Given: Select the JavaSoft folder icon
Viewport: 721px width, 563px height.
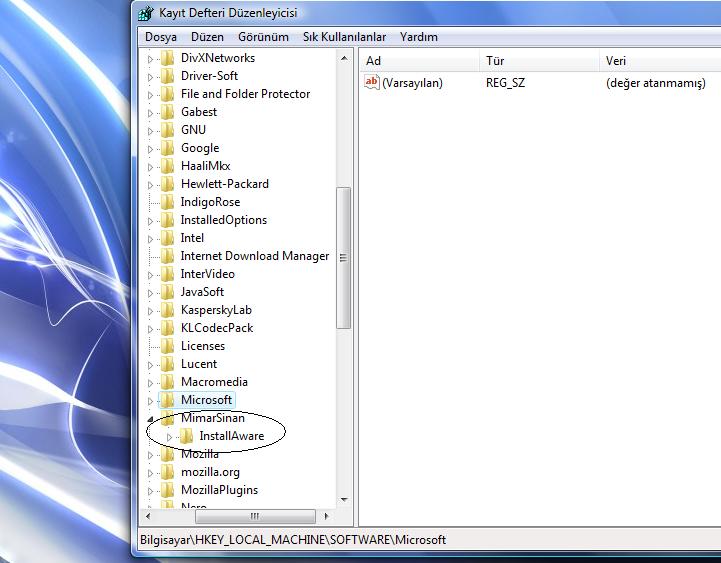Looking at the screenshot, I should click(x=167, y=292).
